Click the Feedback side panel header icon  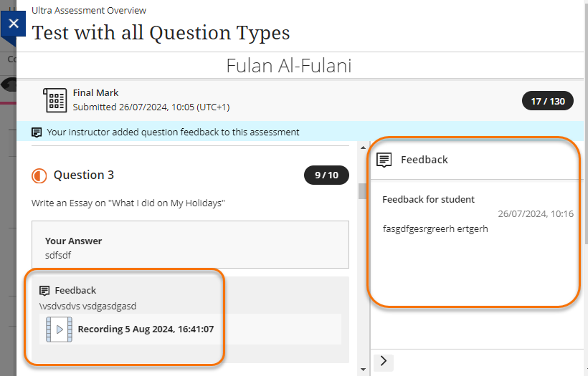pos(384,160)
